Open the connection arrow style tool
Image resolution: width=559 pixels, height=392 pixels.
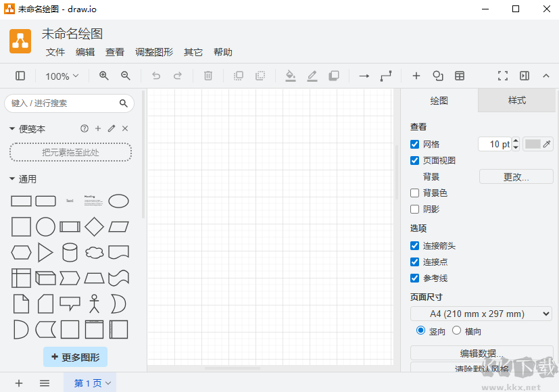pyautogui.click(x=364, y=76)
